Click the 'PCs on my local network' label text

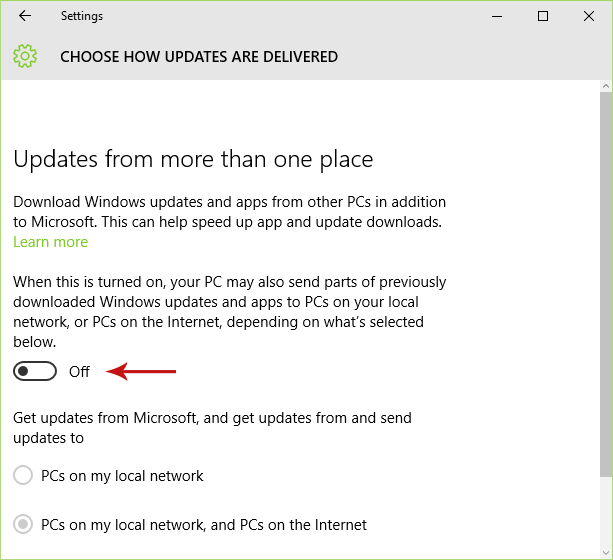tap(122, 476)
